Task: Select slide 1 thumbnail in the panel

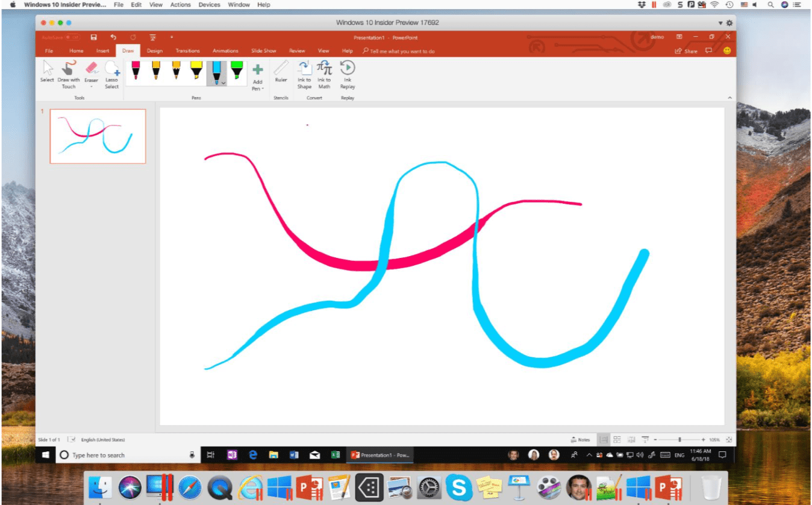Action: tap(98, 136)
